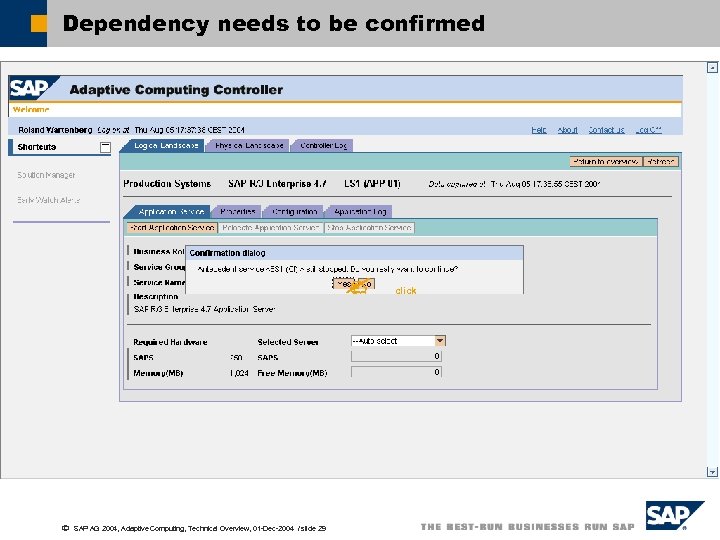The image size is (720, 540).
Task: Click the Stop Application Service button
Action: (369, 228)
